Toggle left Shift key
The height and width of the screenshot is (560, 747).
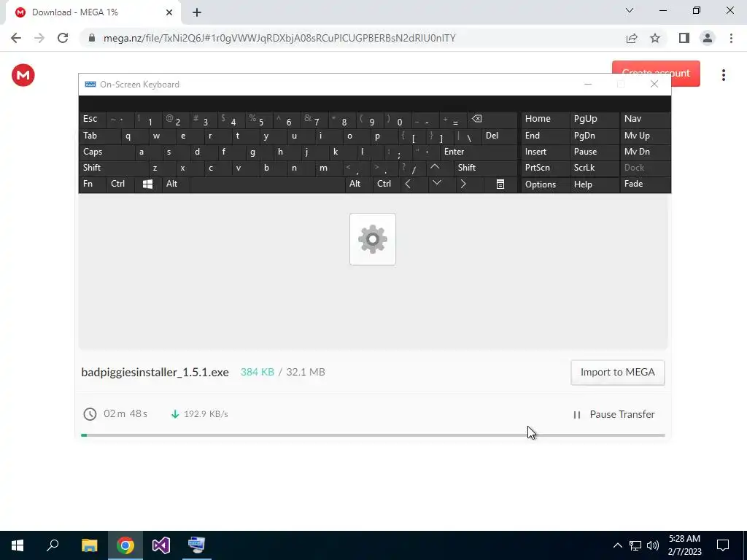(113, 168)
